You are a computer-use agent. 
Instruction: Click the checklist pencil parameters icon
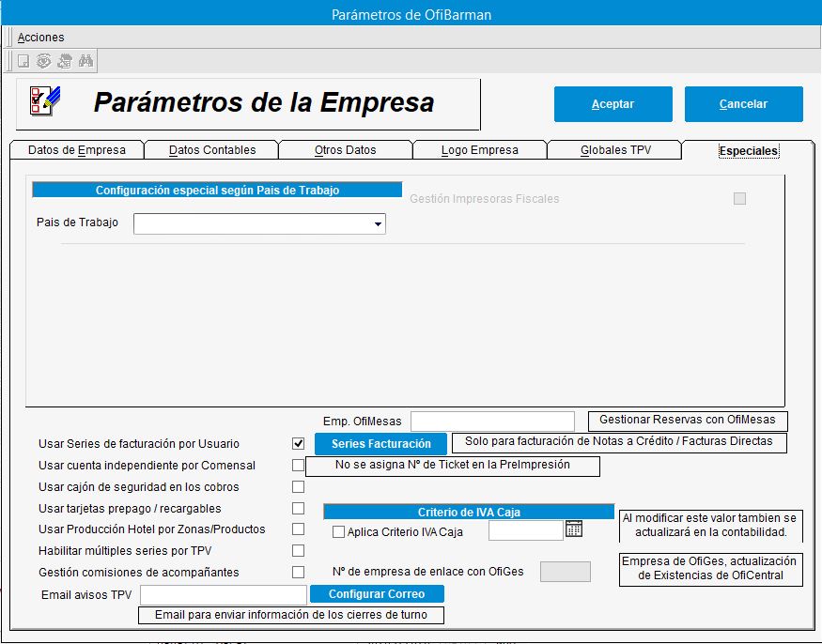click(x=44, y=100)
